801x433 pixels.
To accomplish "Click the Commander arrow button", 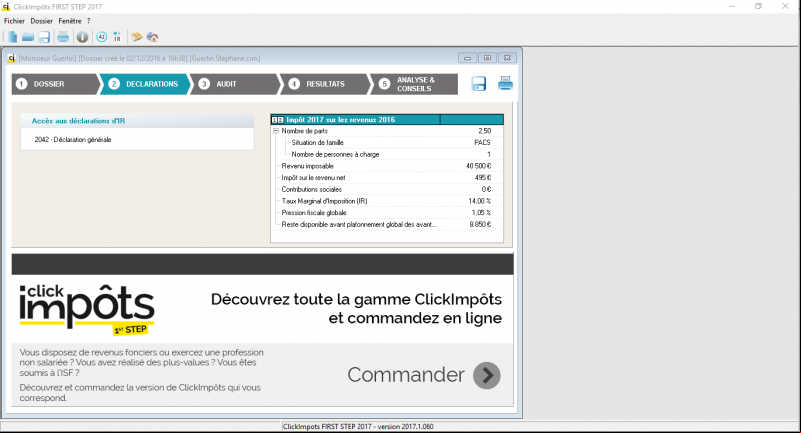I will point(487,376).
